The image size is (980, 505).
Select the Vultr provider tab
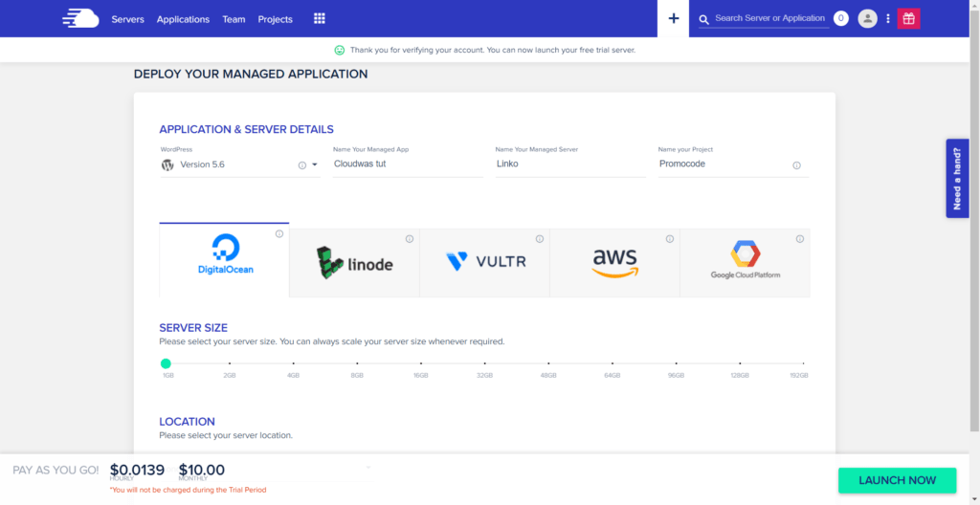coord(484,263)
